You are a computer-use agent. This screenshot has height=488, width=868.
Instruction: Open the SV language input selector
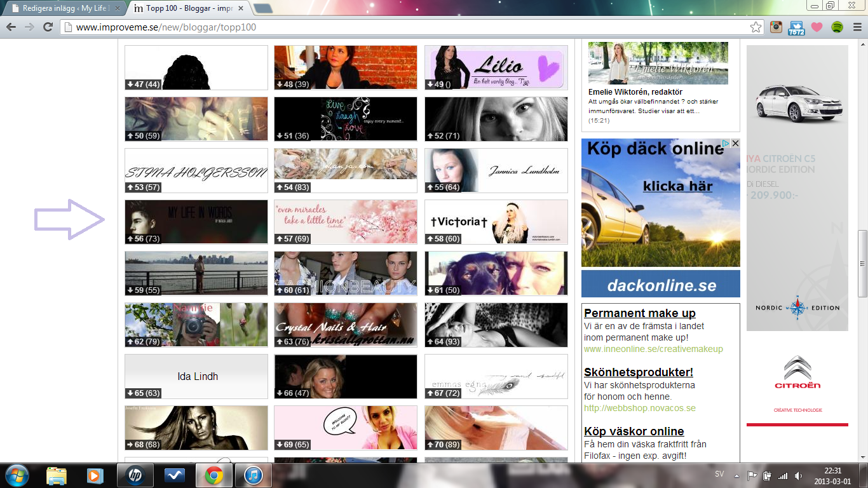coord(719,474)
